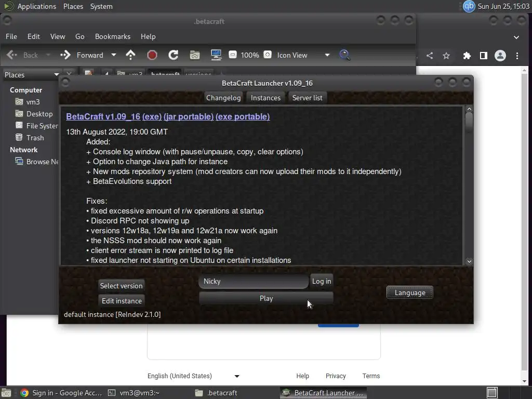Click the Terms link on Google page
Screen dimensions: 532x399
pos(371,376)
